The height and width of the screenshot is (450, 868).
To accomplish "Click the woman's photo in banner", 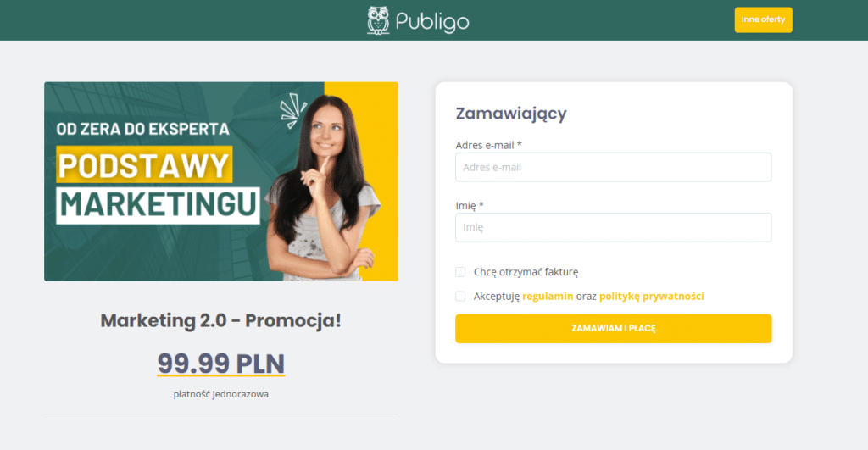I will click(x=324, y=188).
